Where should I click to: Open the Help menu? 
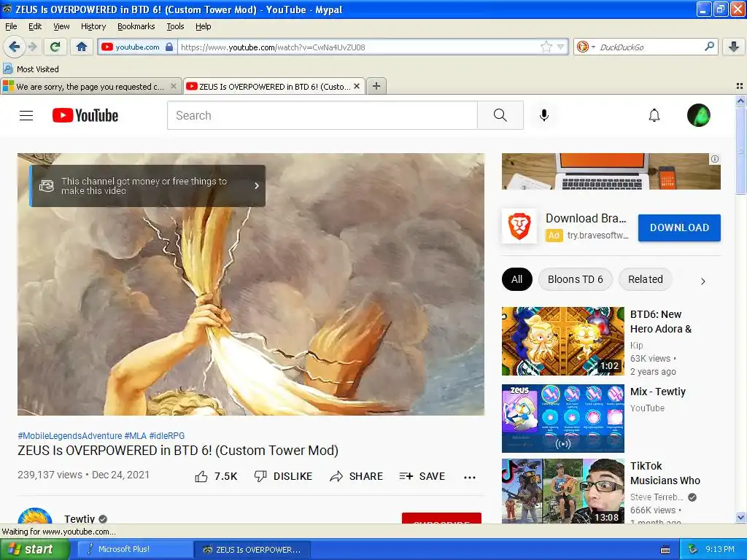[204, 26]
